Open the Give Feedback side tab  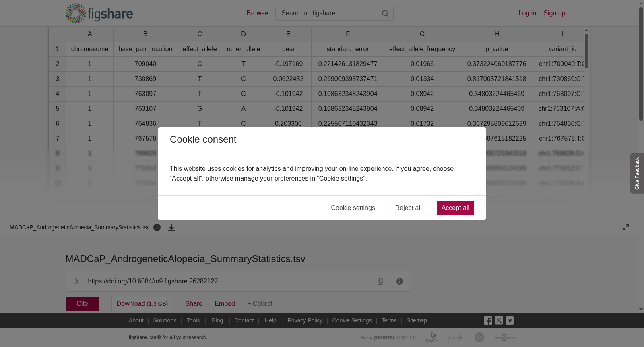(637, 173)
